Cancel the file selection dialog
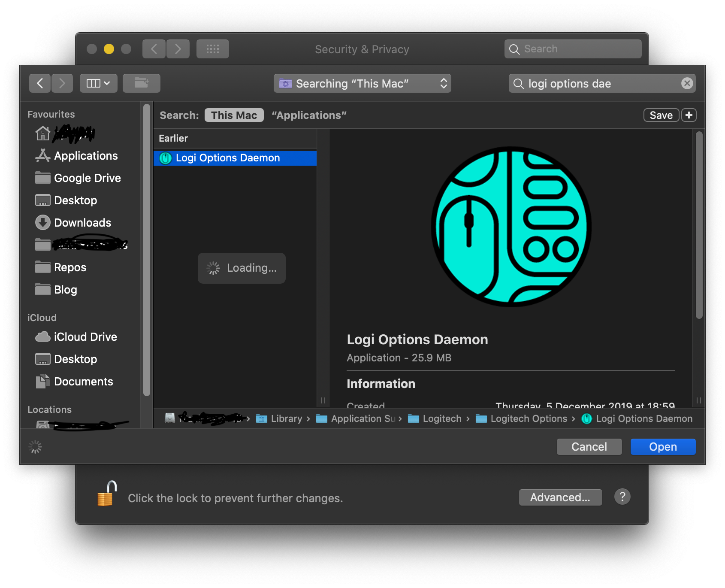Image resolution: width=725 pixels, height=588 pixels. pyautogui.click(x=589, y=446)
